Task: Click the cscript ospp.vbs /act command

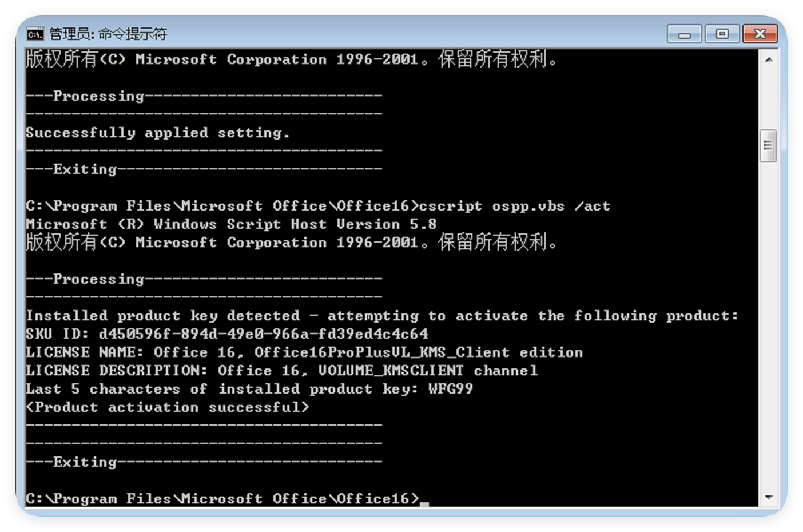Action: 515,207
